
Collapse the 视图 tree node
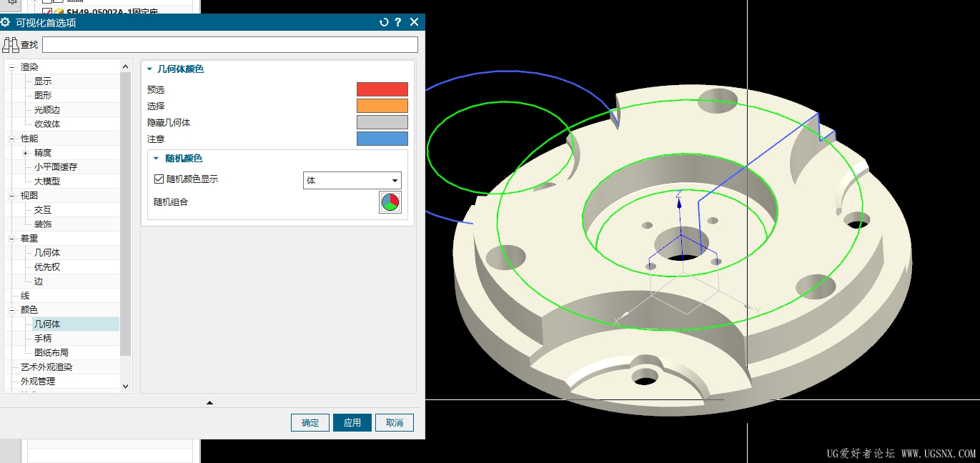12,196
